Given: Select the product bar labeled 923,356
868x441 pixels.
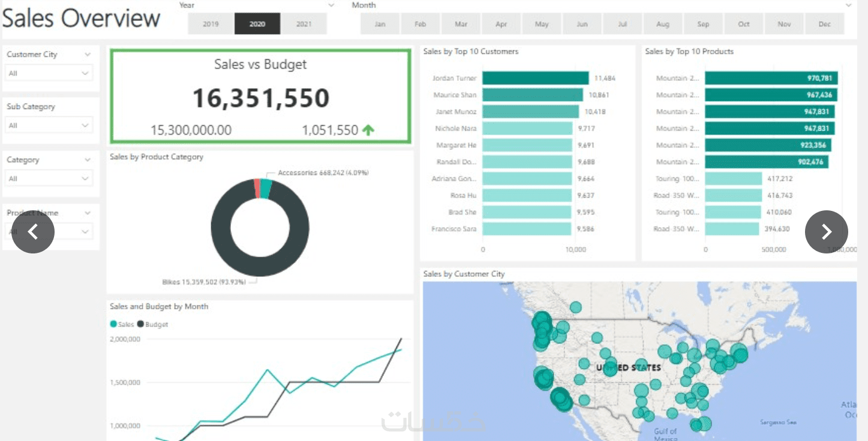Looking at the screenshot, I should point(768,145).
